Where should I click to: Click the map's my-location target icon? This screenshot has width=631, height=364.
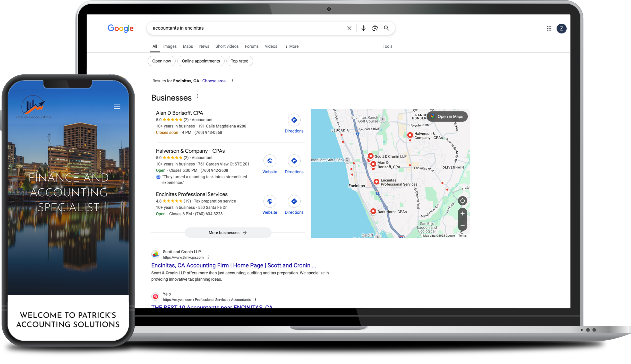coord(463,201)
